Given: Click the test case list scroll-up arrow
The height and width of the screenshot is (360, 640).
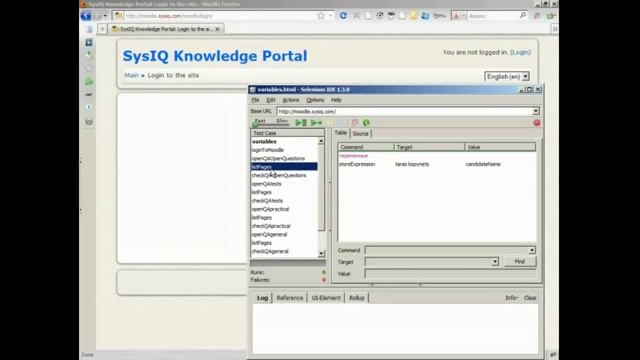Looking at the screenshot, I should click(x=321, y=141).
